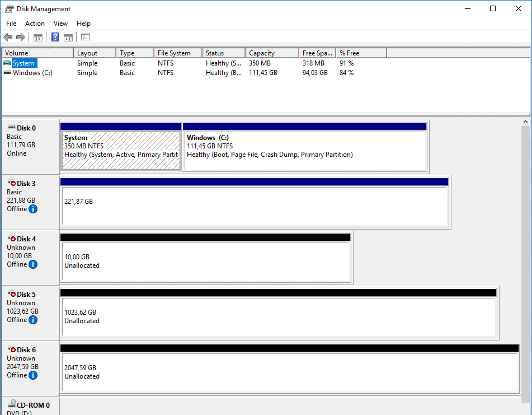
Task: Sort by the Status column header
Action: pyautogui.click(x=224, y=53)
